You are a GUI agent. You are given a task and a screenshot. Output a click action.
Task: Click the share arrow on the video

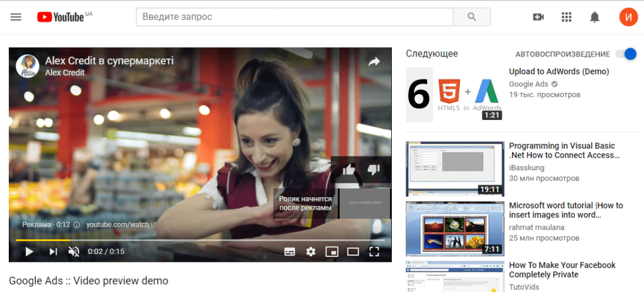click(x=374, y=62)
